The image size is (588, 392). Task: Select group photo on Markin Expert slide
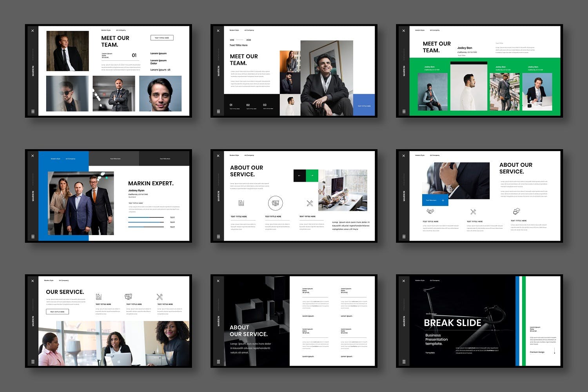point(81,203)
